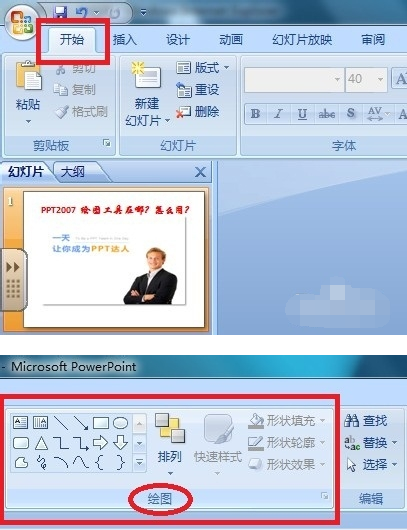Toggle Bold formatting
Screen dimensions: 407x530
[256, 114]
